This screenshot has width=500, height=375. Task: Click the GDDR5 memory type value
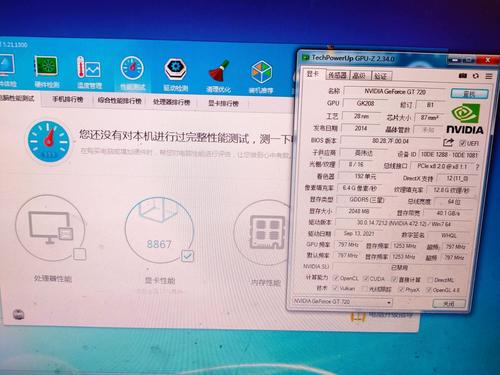tap(366, 200)
